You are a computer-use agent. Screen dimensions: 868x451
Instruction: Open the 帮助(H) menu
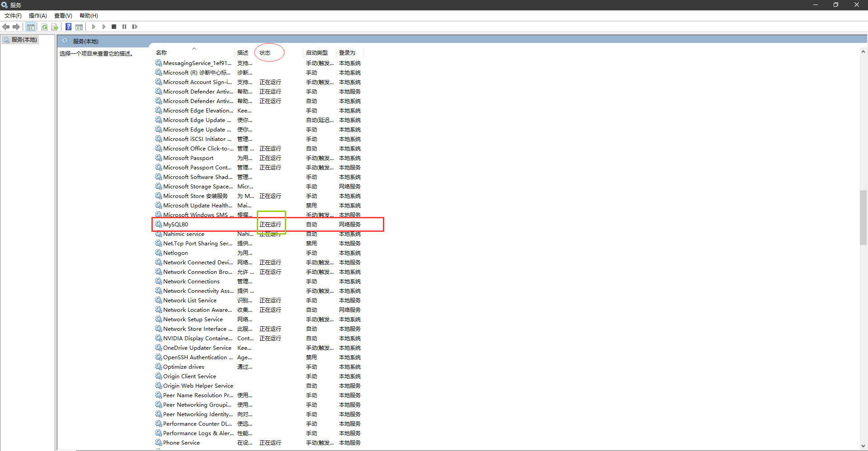point(89,15)
